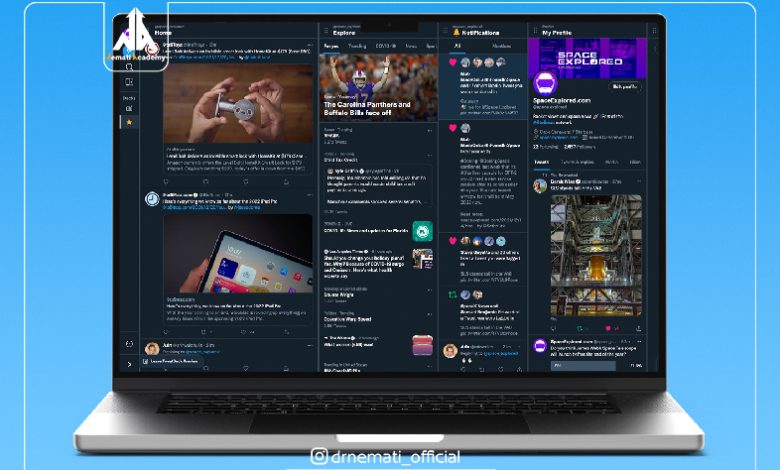Click the Edit profile button
Screen dimensions: 780x470
(x=625, y=87)
